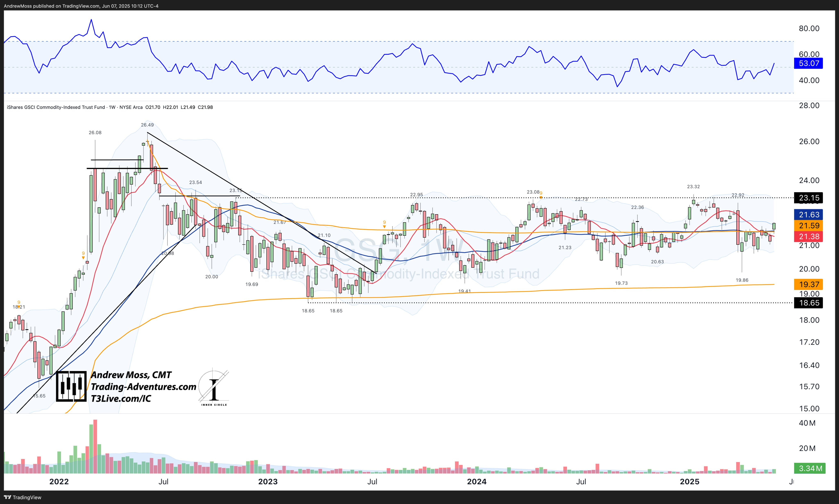Click the orange 19.37 price label
This screenshot has height=504, width=839.
[808, 284]
